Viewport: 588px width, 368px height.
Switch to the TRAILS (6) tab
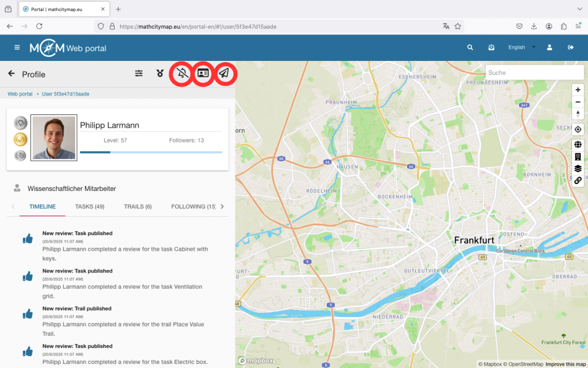(138, 206)
